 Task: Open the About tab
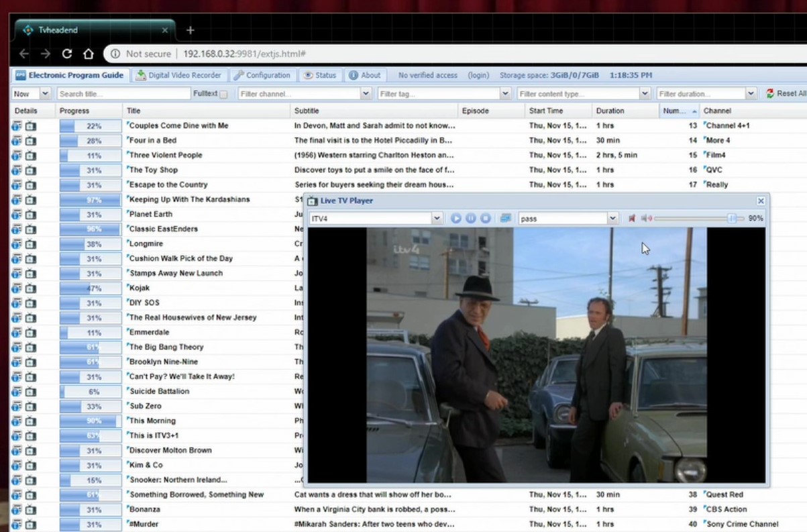364,75
